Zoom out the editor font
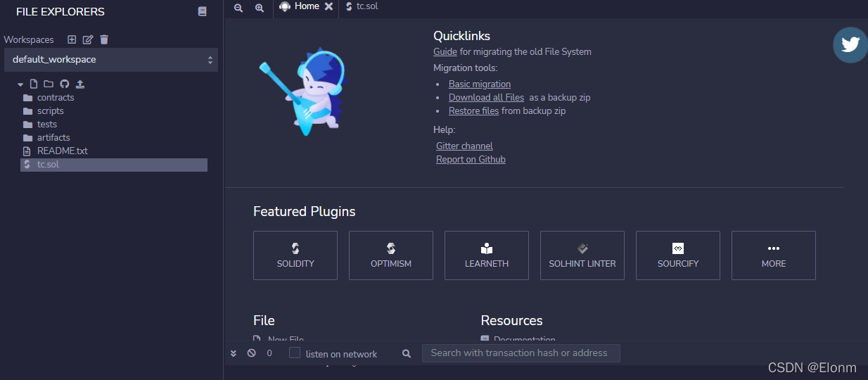 (x=238, y=8)
